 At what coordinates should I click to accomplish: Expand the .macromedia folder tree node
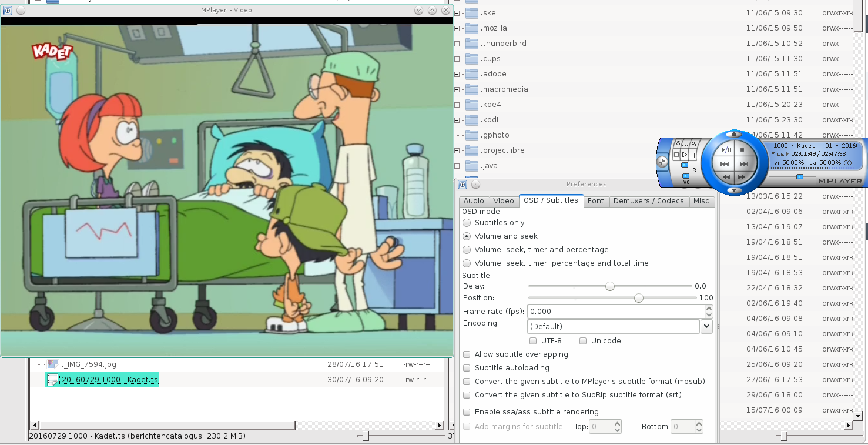pos(457,89)
